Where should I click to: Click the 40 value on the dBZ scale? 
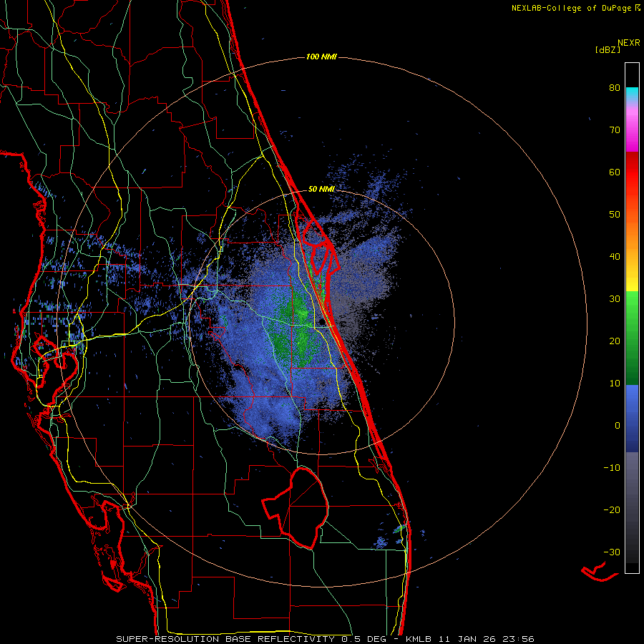pos(615,257)
